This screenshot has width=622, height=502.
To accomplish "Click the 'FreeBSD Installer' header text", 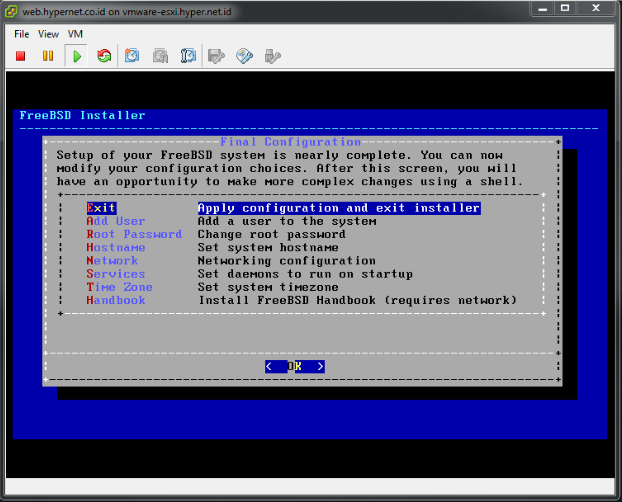I will click(83, 115).
